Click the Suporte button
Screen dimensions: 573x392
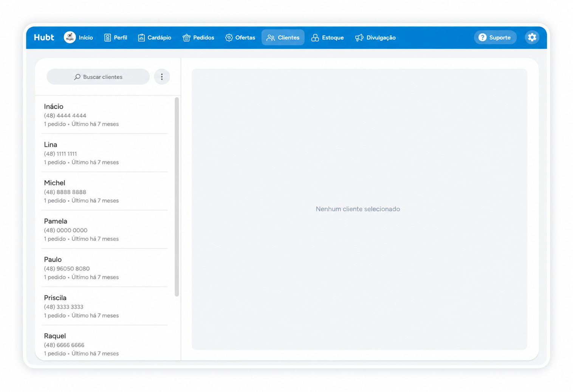click(495, 37)
